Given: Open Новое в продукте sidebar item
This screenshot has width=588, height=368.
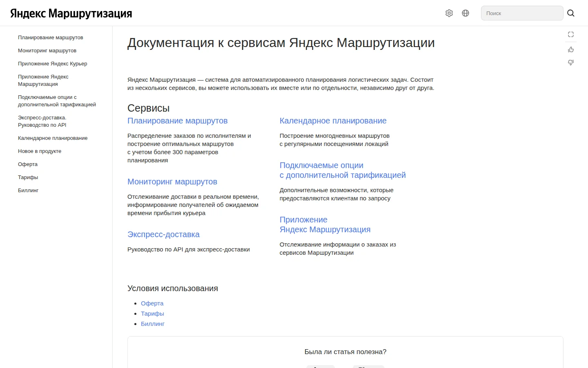Looking at the screenshot, I should 40,151.
